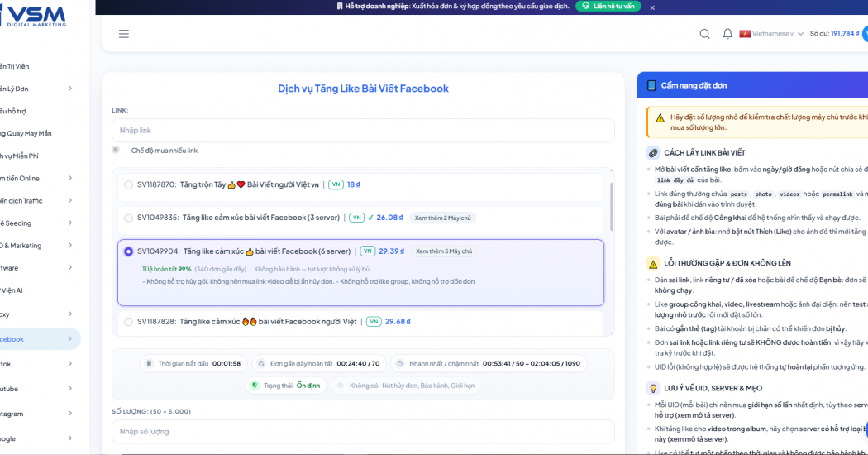Click the Thời gian bắt đầu icon
This screenshot has width=868, height=455.
pyautogui.click(x=149, y=363)
